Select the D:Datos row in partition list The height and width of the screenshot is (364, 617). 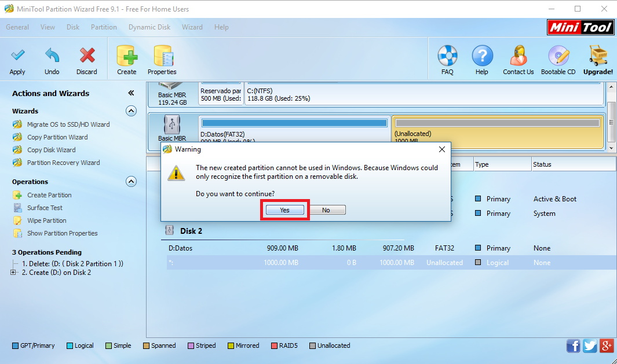click(x=392, y=248)
